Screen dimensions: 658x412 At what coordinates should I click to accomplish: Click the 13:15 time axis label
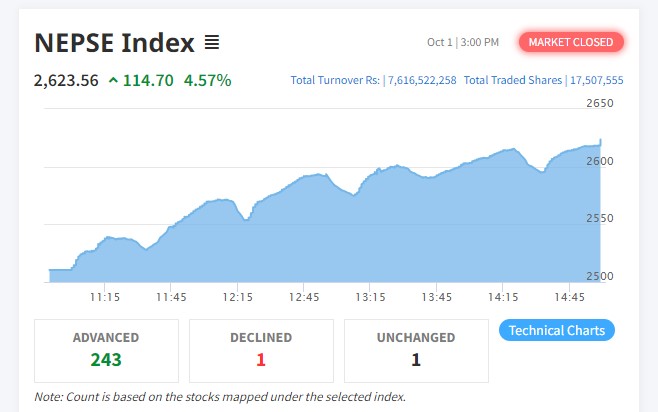point(370,297)
